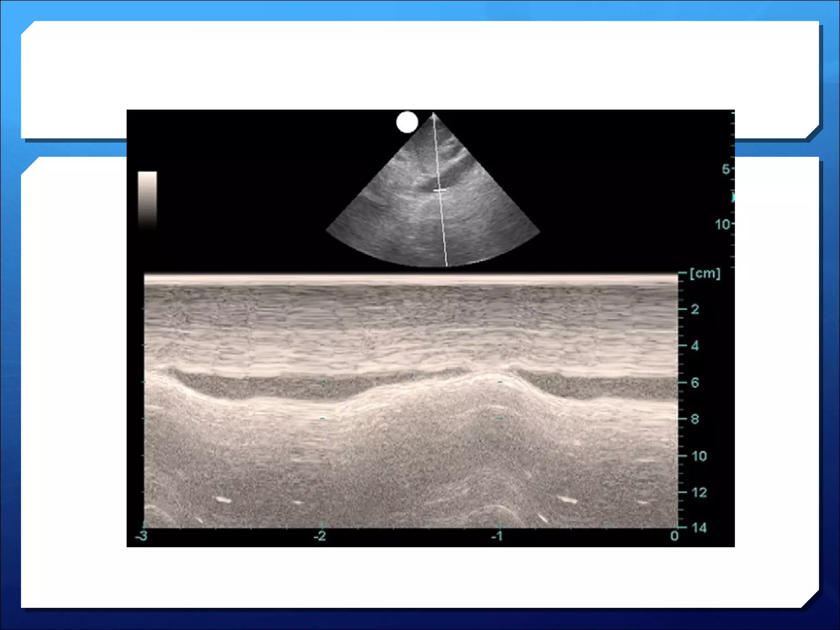Viewport: 840px width, 630px height.
Task: Click the '4' cm M-mode depth label
Action: pos(695,346)
